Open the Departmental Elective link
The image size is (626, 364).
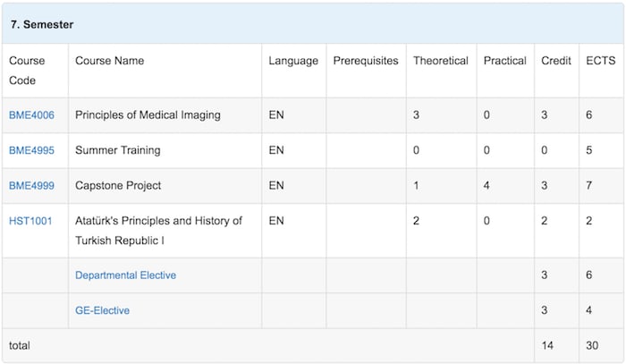pyautogui.click(x=125, y=275)
